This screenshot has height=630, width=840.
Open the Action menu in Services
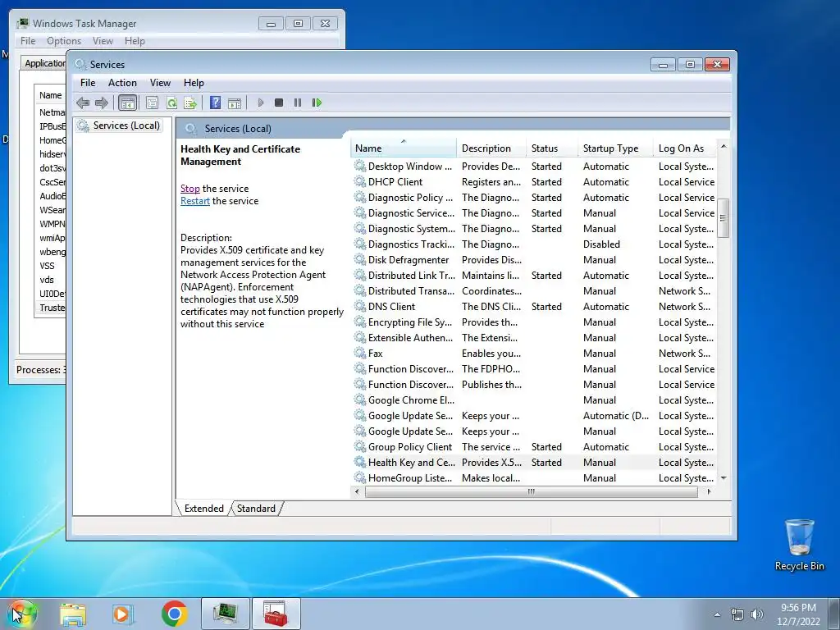pos(122,83)
